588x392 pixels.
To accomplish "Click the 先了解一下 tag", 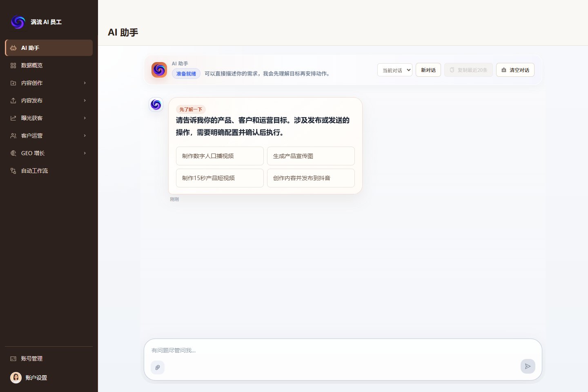I will [191, 109].
